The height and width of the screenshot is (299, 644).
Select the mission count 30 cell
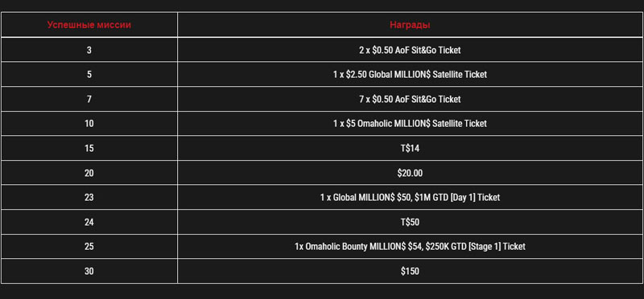coord(89,271)
